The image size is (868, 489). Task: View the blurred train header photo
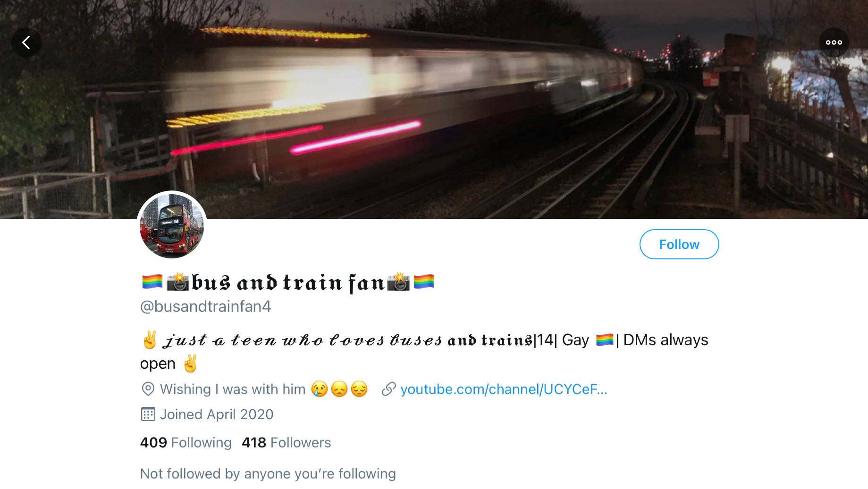coord(434,109)
